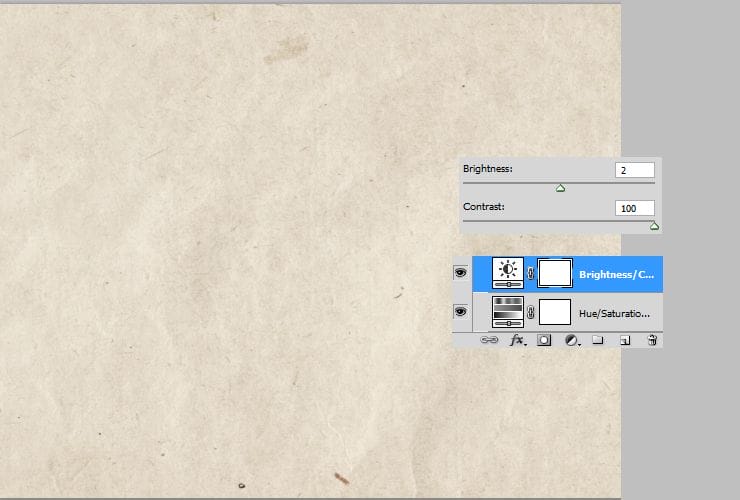
Task: Click the Brightness slider handle
Action: pyautogui.click(x=560, y=188)
